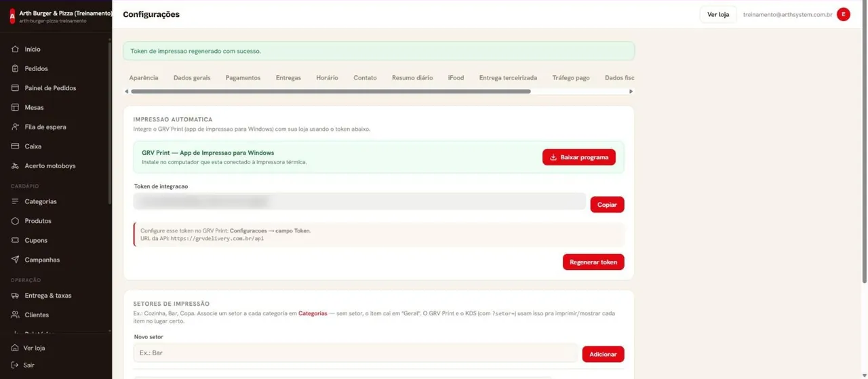Click download icon on Baixar programa
Screen dimensions: 868x379
tap(553, 157)
